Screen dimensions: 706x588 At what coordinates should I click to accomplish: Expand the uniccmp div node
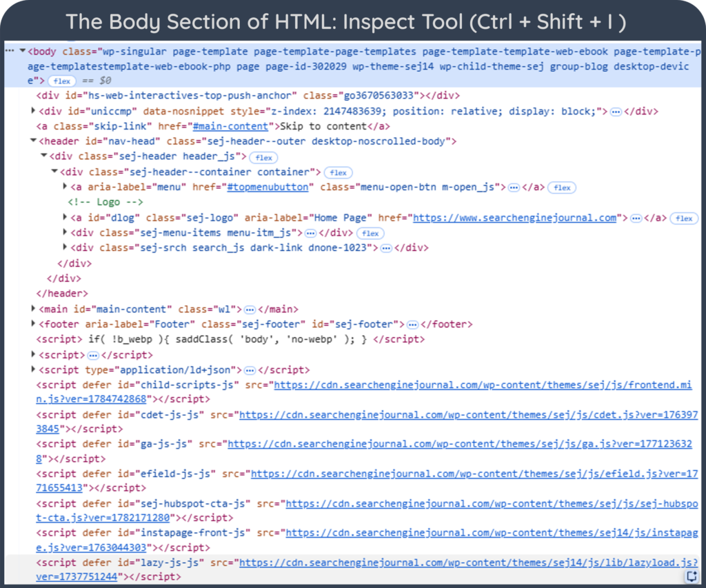tap(33, 110)
